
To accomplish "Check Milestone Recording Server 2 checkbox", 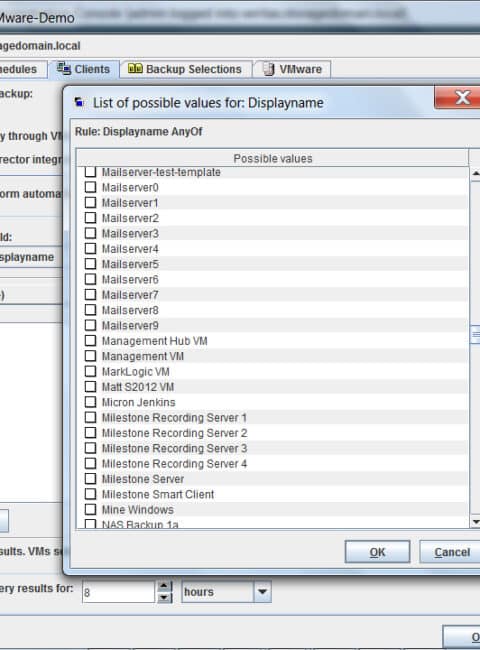I will point(90,432).
